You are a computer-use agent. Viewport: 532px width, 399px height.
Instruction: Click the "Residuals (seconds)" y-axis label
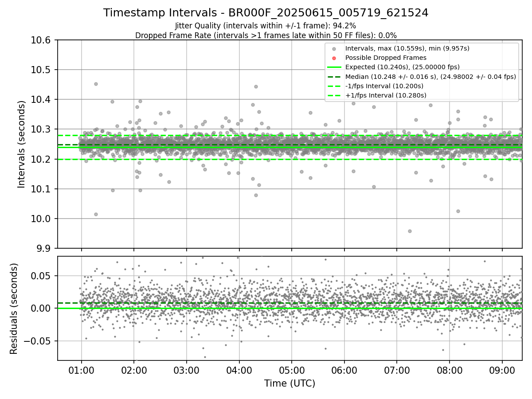point(14,309)
